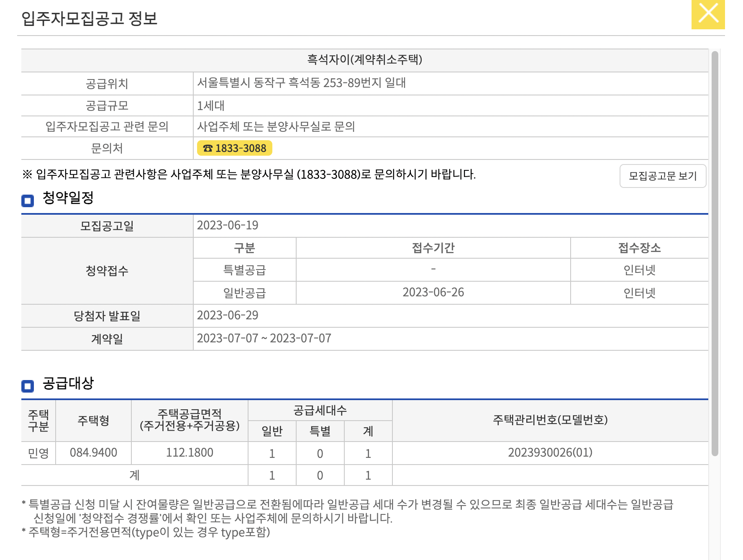Click the yellow phone badge 1833-3088
Screen dimensions: 743x560
[234, 148]
